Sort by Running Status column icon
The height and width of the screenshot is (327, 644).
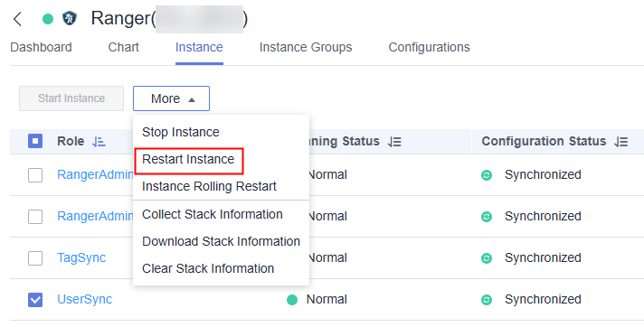(394, 142)
